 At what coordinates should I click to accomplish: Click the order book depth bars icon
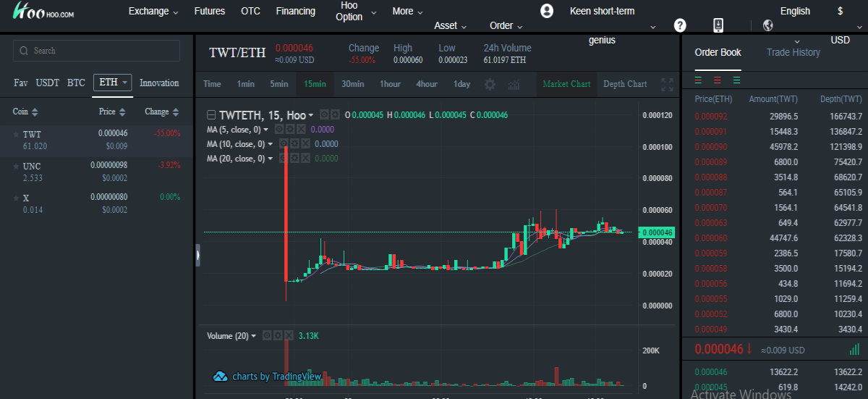coord(854,349)
